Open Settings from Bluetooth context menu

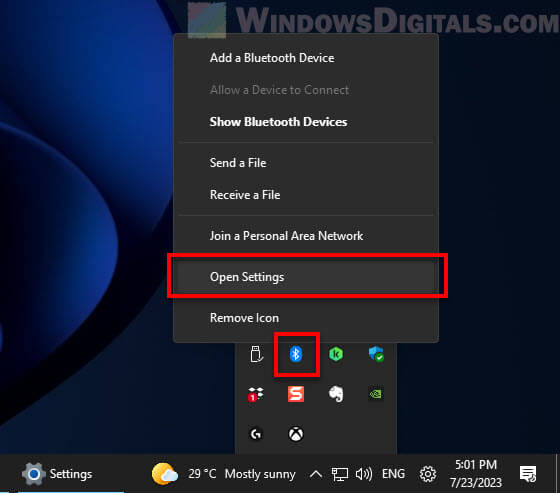click(x=306, y=277)
